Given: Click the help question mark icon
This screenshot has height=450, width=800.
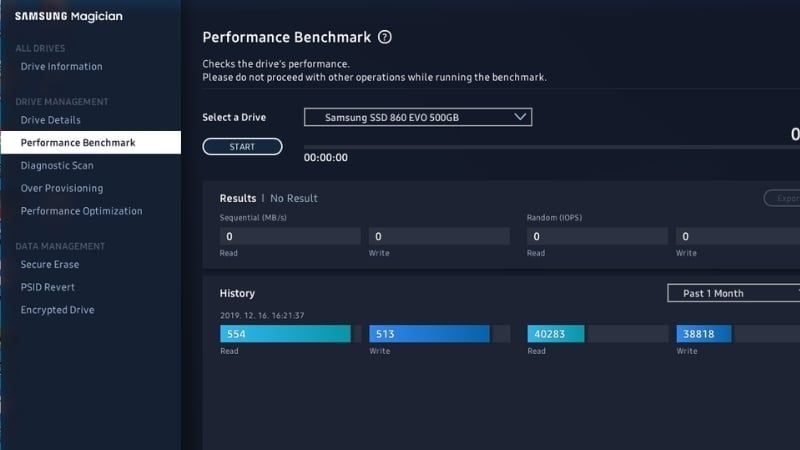Looking at the screenshot, I should point(385,37).
